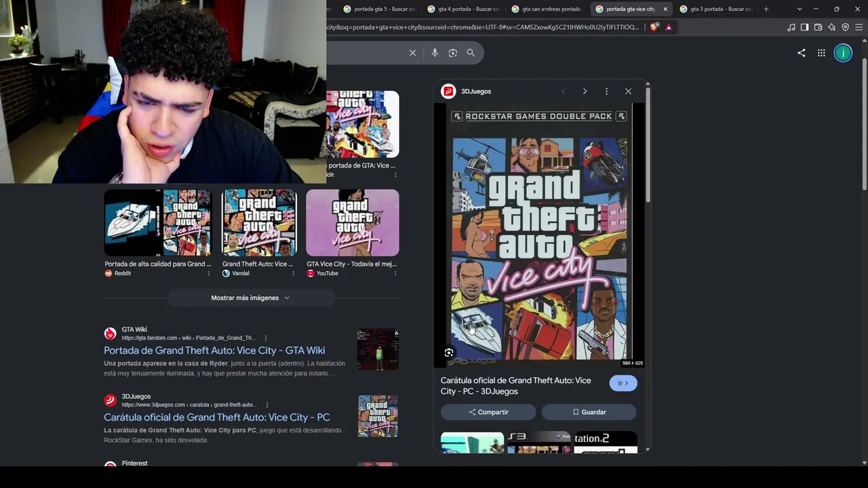868x488 pixels.
Task: Click the Compartir button
Action: [488, 412]
